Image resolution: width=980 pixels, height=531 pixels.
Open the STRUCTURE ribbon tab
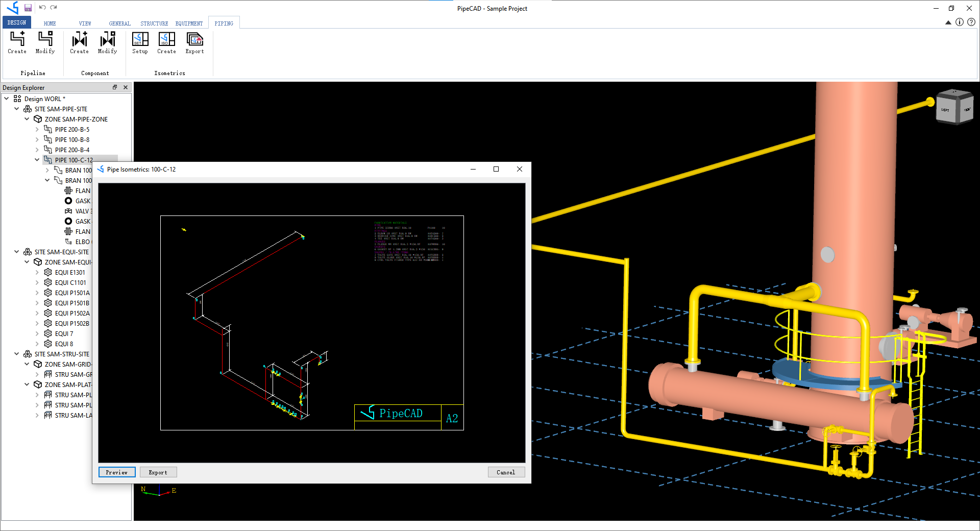[x=154, y=23]
